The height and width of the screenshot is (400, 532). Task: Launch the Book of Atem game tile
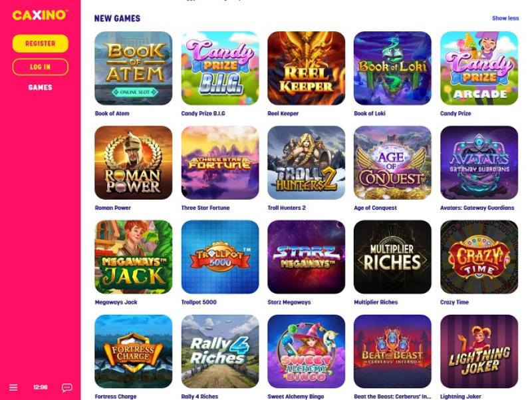coord(134,69)
